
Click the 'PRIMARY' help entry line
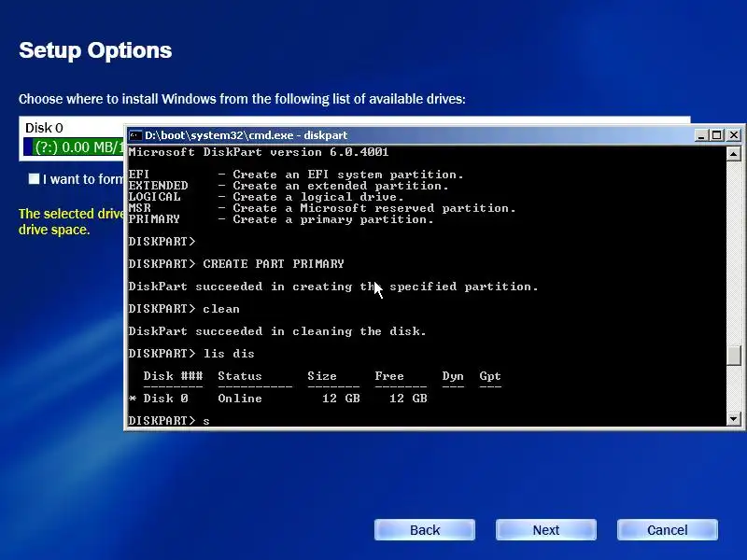pyautogui.click(x=281, y=219)
